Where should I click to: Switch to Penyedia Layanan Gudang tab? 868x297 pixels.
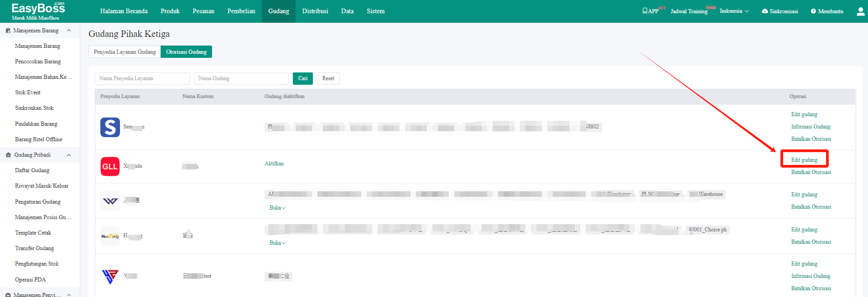pyautogui.click(x=125, y=52)
